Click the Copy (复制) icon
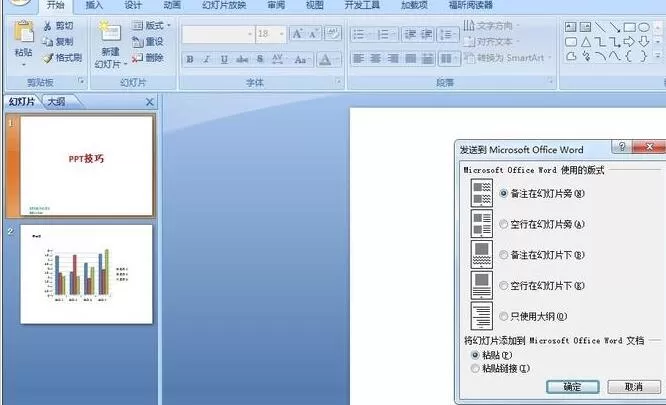The image size is (666, 405). coord(47,42)
